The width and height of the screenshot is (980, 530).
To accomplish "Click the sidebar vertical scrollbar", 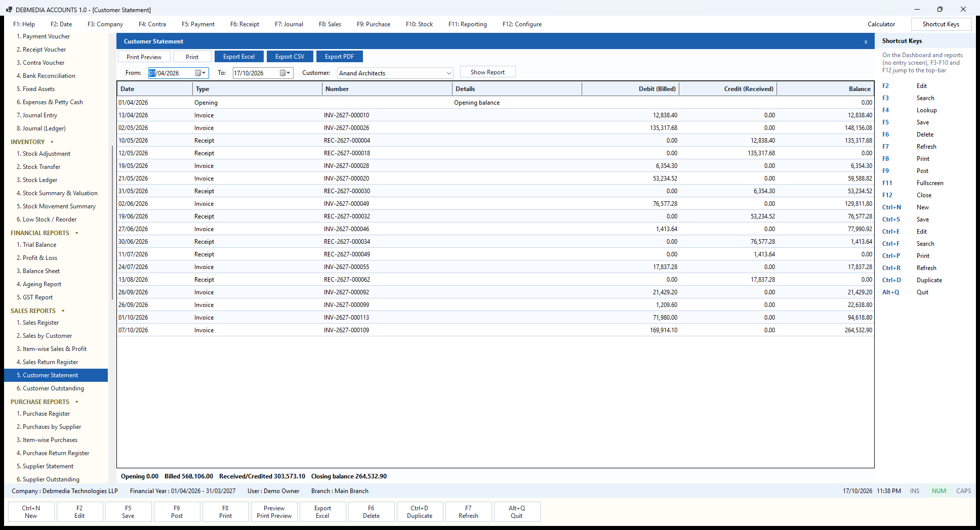I will click(112, 223).
